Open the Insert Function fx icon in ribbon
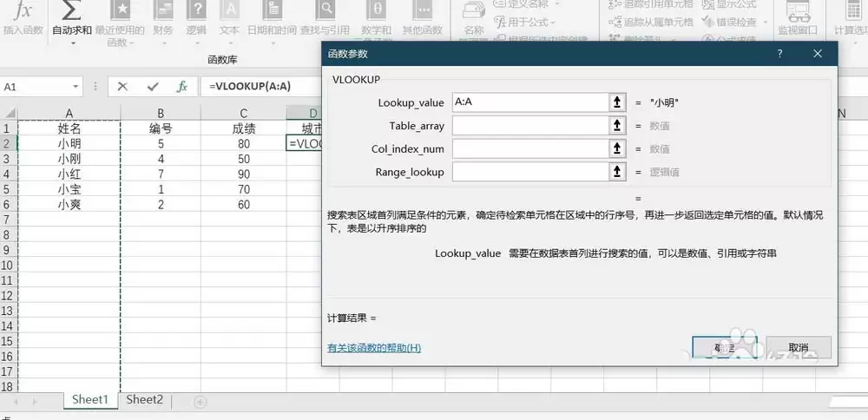 [x=23, y=10]
